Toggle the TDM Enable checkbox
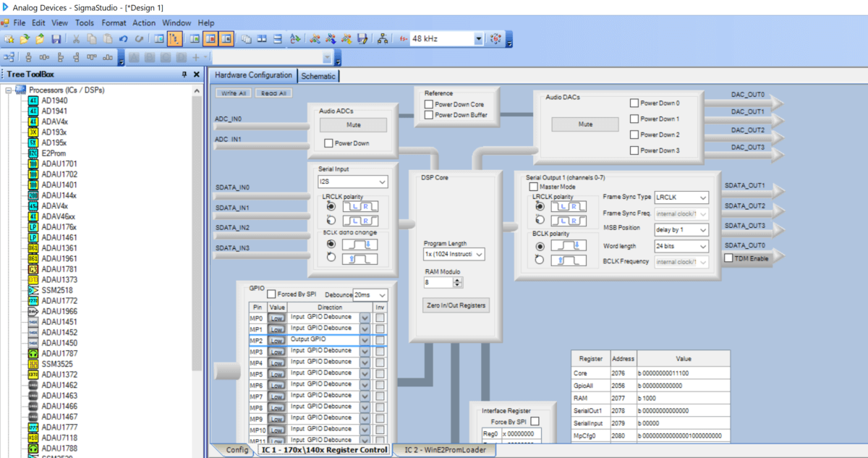Image resolution: width=868 pixels, height=458 pixels. (728, 258)
